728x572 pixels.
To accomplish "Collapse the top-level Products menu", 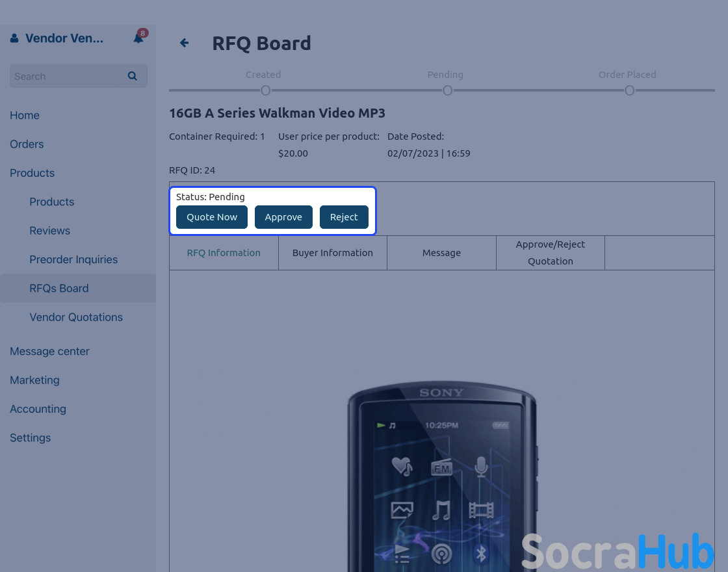I will point(32,173).
